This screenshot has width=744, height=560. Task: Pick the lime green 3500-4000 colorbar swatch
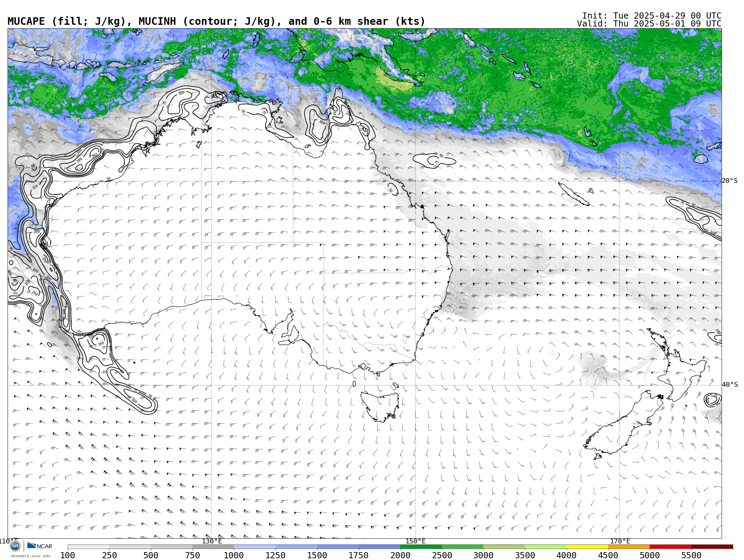(546, 547)
